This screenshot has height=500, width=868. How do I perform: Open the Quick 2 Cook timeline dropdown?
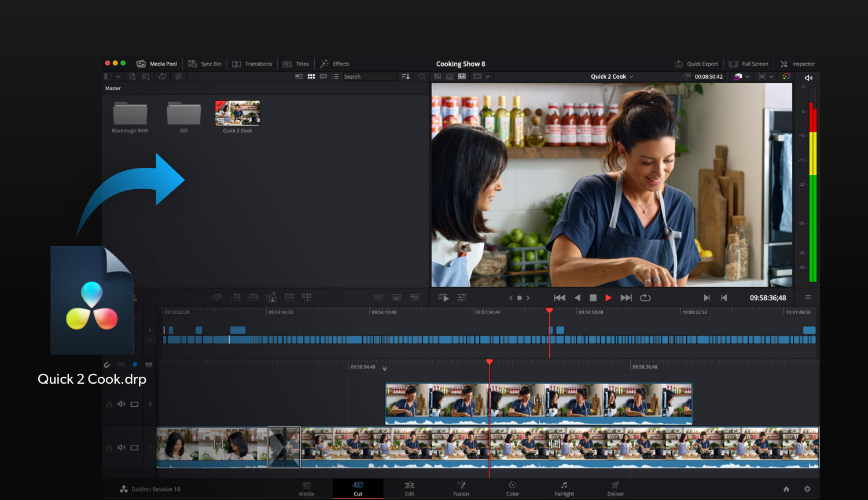(612, 76)
